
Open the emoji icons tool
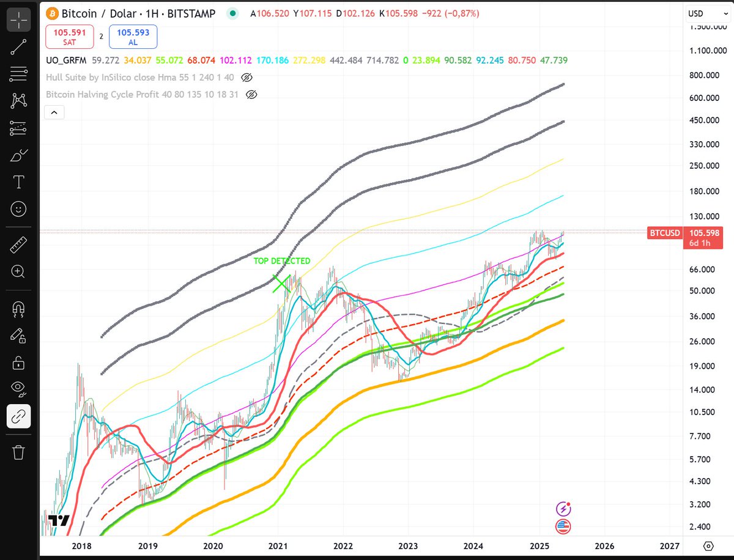click(19, 209)
